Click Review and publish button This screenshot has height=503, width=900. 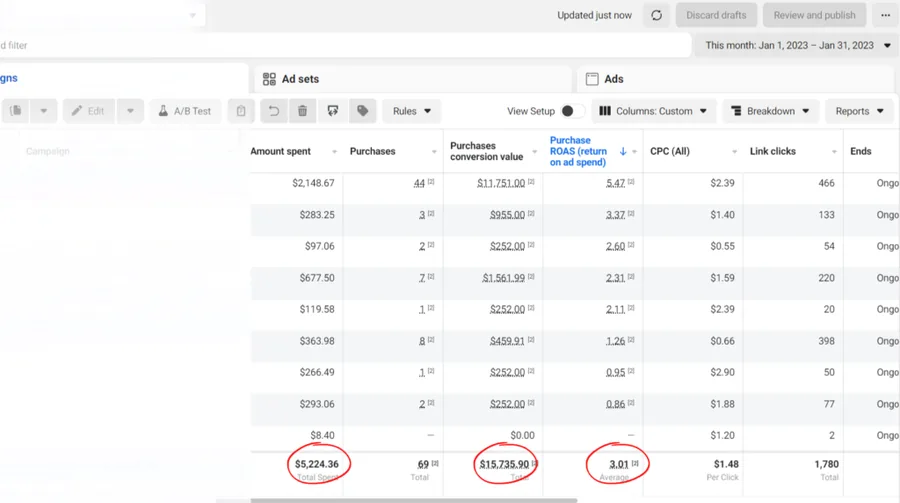click(x=814, y=16)
